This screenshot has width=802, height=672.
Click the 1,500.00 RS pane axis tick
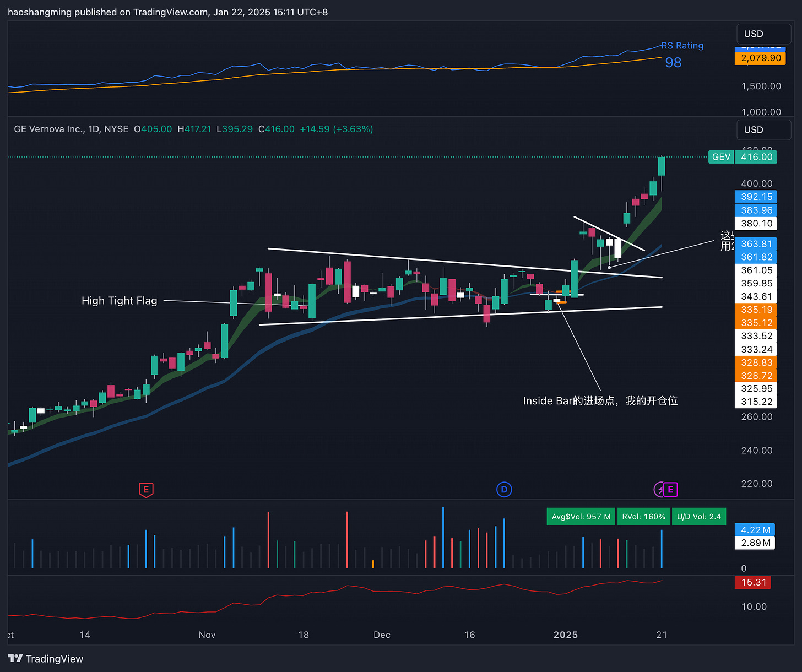tap(761, 86)
